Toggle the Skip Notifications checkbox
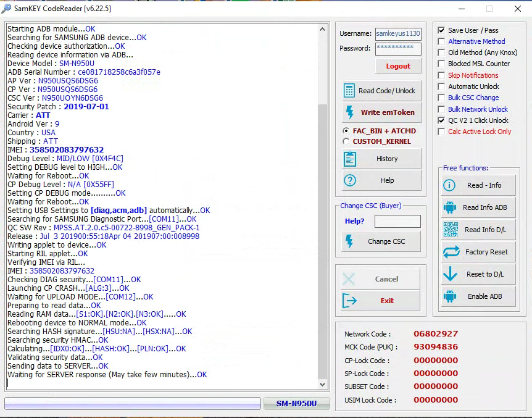Image resolution: width=532 pixels, height=418 pixels. click(441, 75)
